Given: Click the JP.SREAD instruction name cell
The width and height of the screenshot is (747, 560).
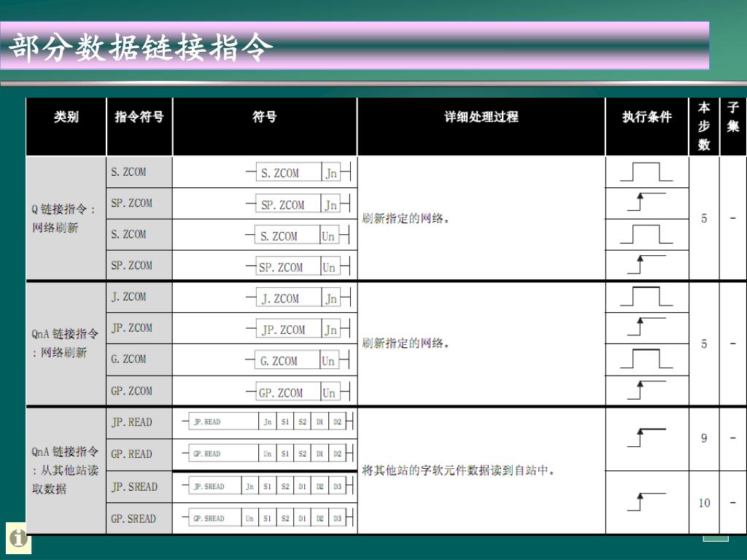Looking at the screenshot, I should (x=139, y=486).
